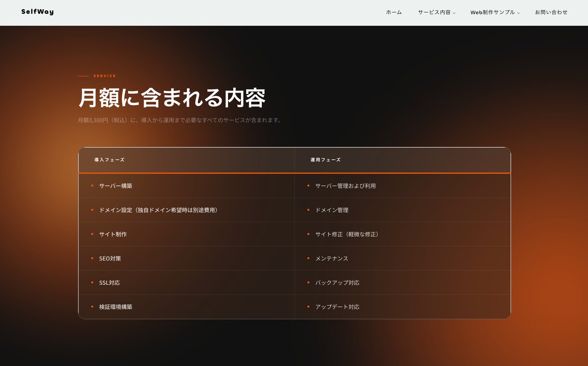Select the サーバー構築 table cell
Viewport: 588px width, 366px height.
pos(187,186)
